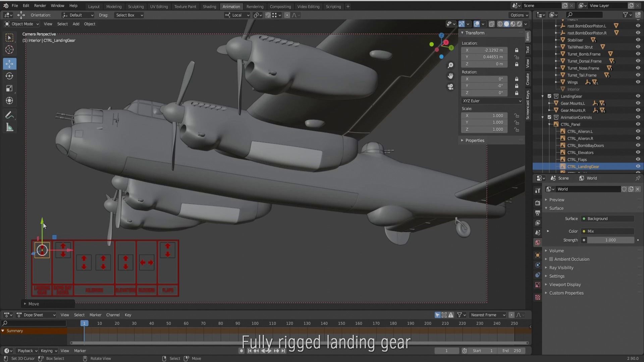Click the Options button in header
644x362 pixels.
pos(519,15)
